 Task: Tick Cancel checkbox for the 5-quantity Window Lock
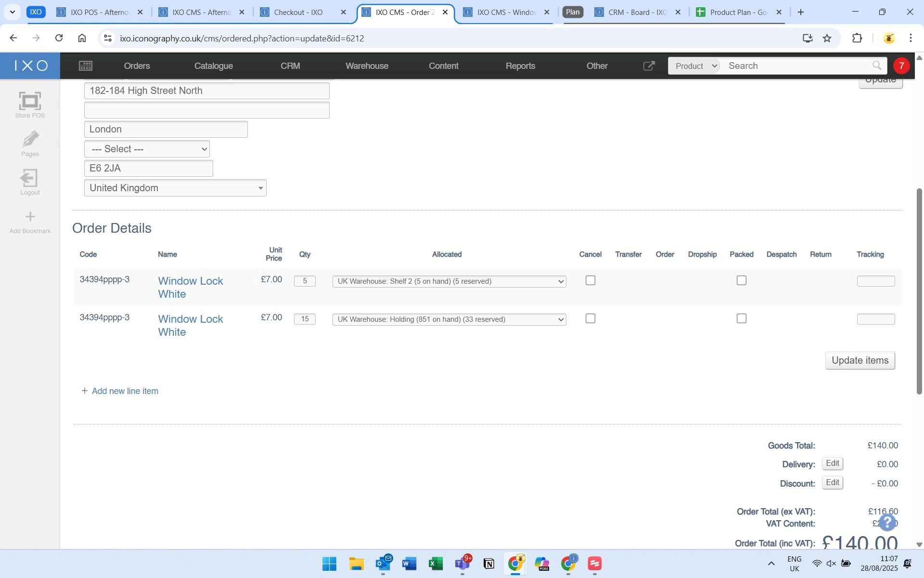click(590, 280)
